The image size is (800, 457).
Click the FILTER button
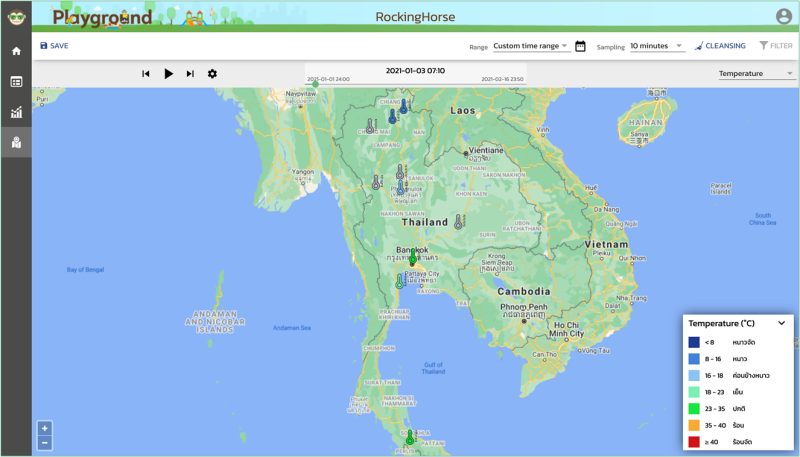coord(776,46)
